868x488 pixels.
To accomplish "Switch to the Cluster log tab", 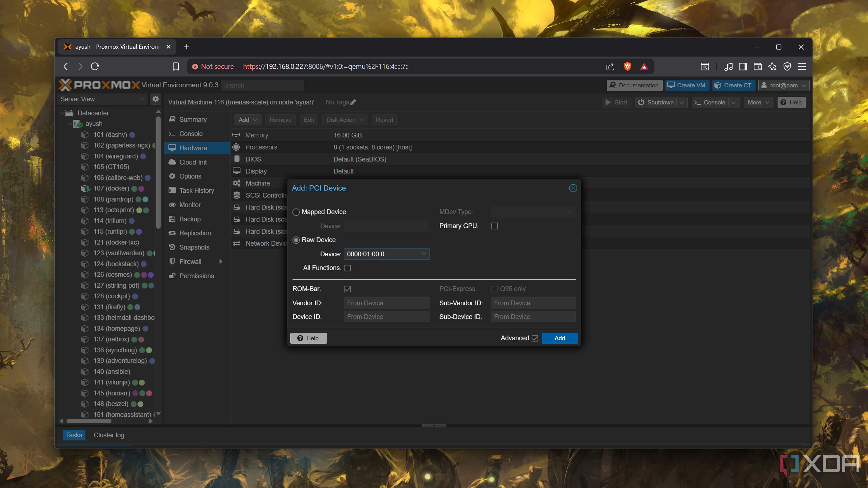I will [109, 435].
